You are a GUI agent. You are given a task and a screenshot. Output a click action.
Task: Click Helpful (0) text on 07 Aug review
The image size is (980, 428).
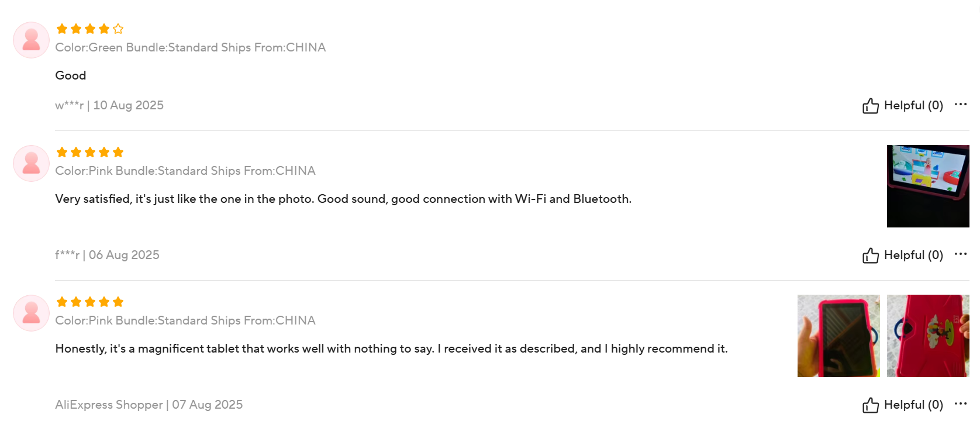[x=913, y=405]
